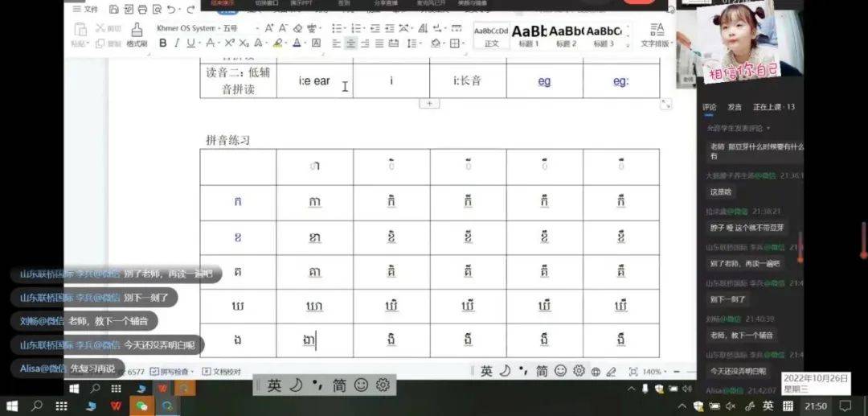Screen dimensions: 868x416
Task: Justify paragraph text
Action: [379, 43]
